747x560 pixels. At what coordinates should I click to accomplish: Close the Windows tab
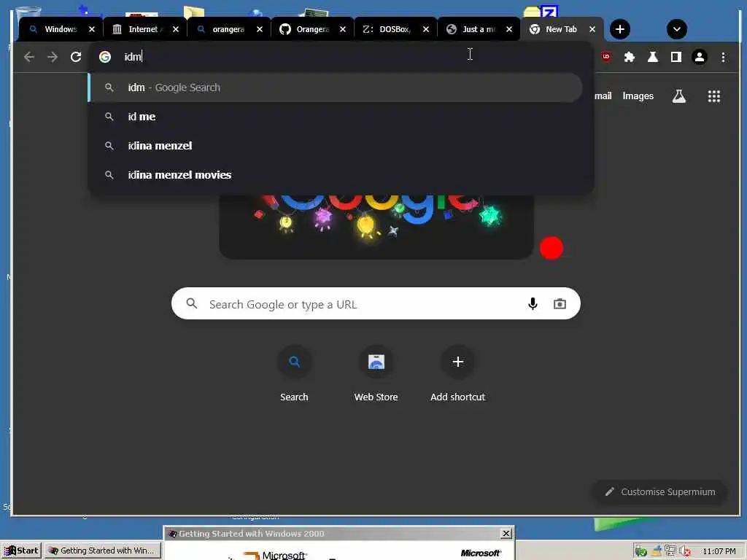[x=92, y=29]
